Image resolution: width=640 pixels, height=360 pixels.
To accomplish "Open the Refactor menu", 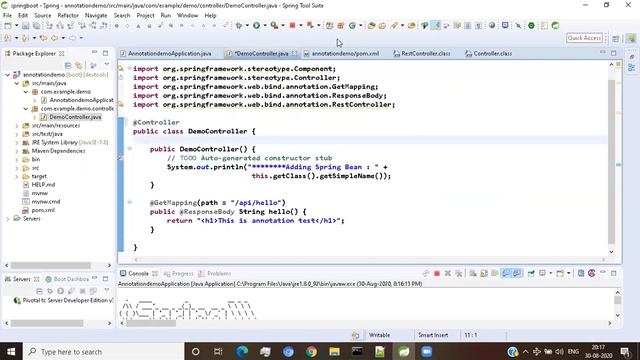I will (68, 16).
